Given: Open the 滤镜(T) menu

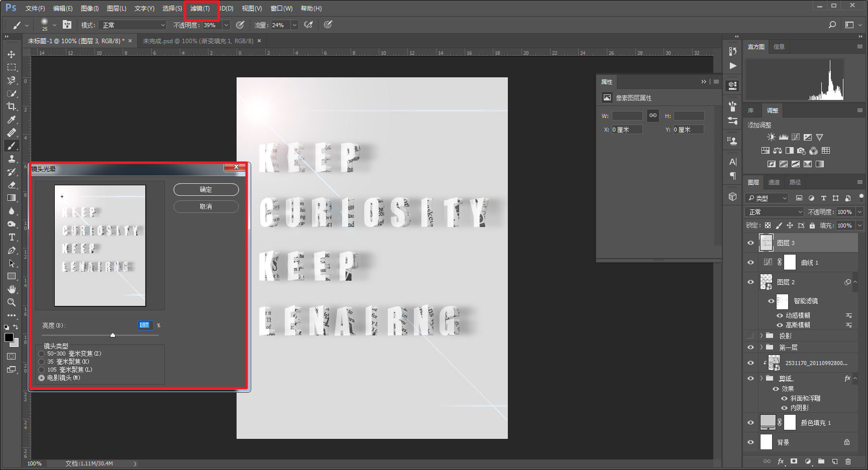Looking at the screenshot, I should click(x=200, y=9).
